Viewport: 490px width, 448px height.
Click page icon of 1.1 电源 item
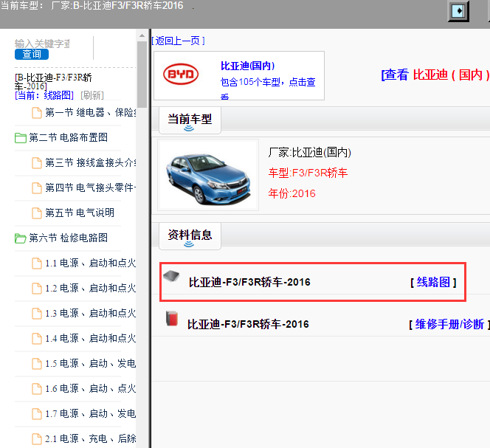click(x=37, y=263)
